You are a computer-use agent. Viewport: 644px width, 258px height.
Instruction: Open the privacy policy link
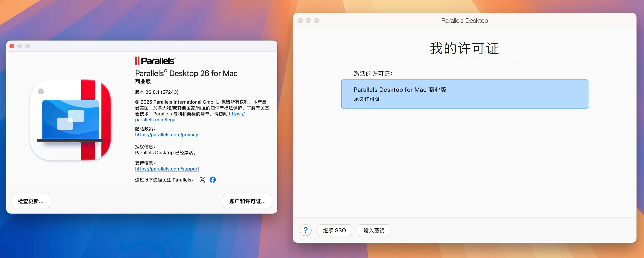(x=166, y=135)
